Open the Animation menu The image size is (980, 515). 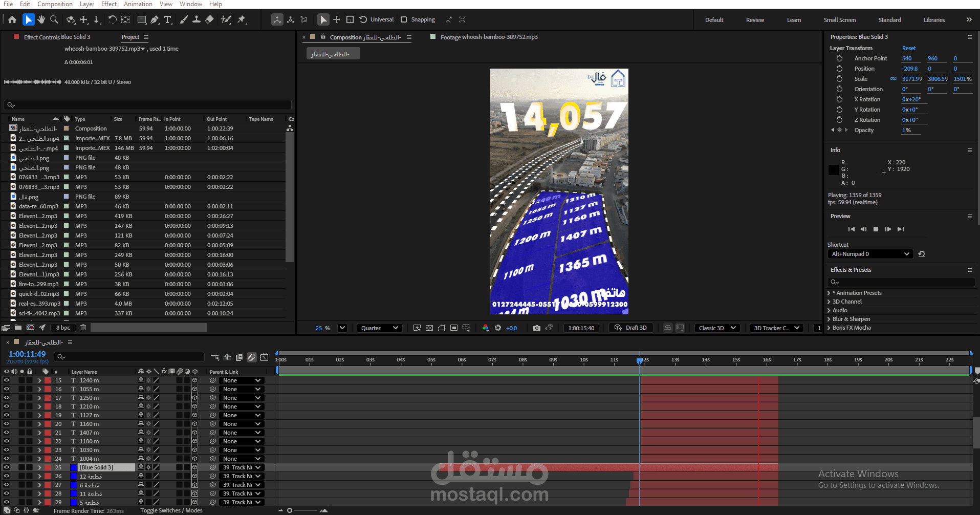138,4
